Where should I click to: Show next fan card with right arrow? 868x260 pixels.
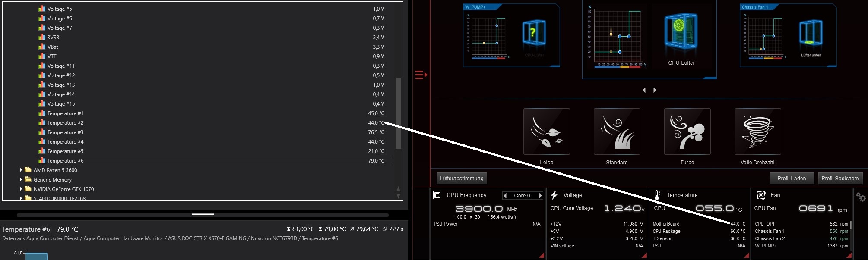click(655, 90)
